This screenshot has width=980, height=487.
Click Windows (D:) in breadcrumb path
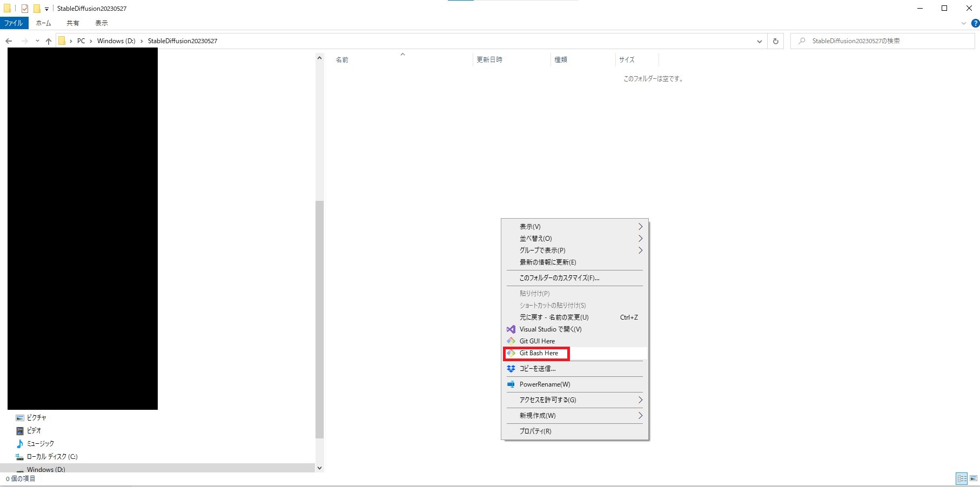pos(116,41)
